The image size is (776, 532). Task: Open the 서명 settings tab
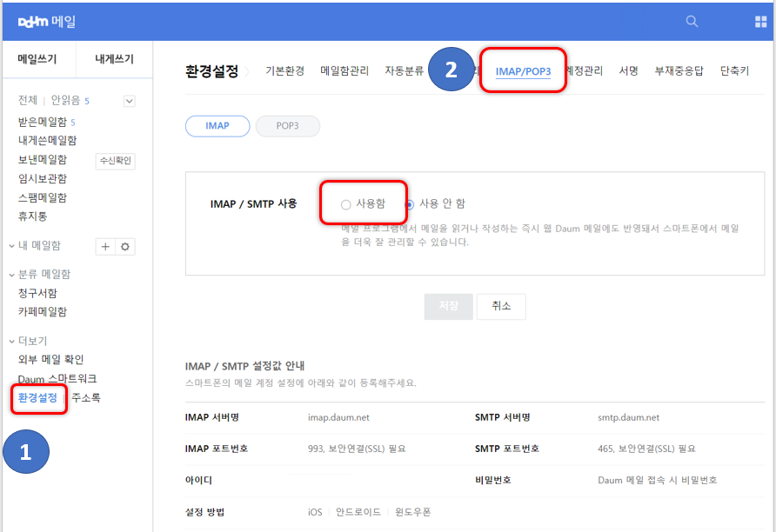pyautogui.click(x=628, y=71)
